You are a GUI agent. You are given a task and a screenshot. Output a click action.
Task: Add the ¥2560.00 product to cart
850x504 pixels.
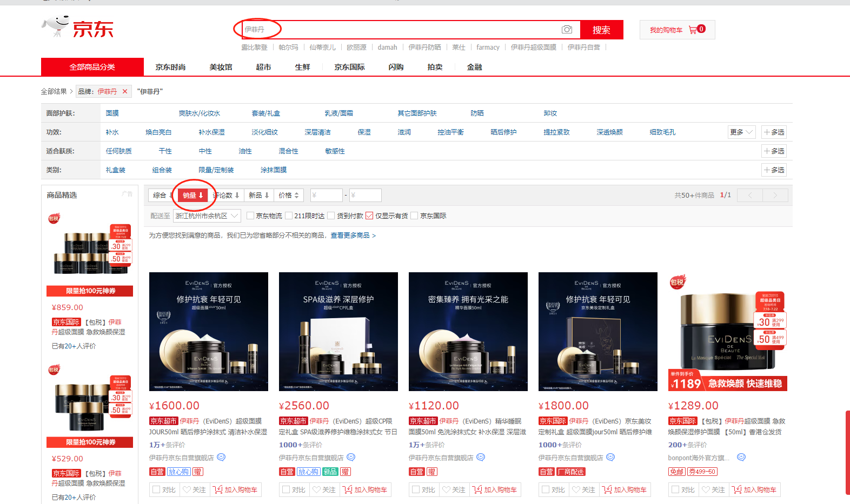366,490
